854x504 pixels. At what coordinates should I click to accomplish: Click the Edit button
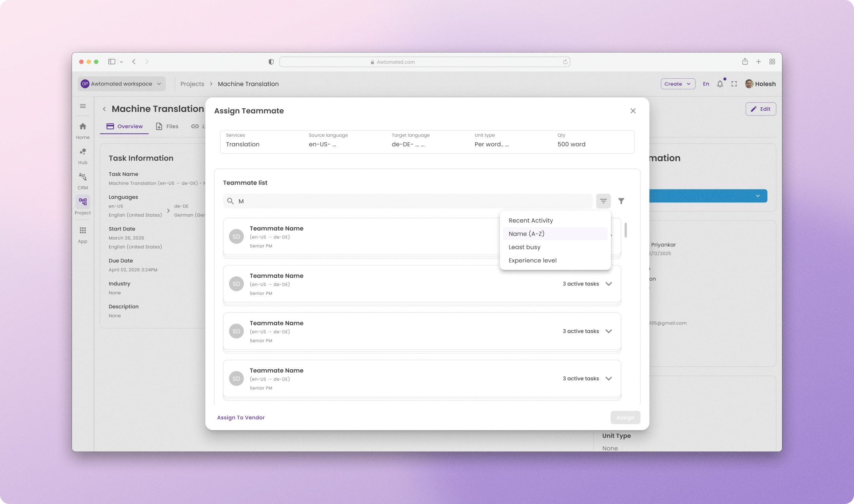[x=761, y=109]
